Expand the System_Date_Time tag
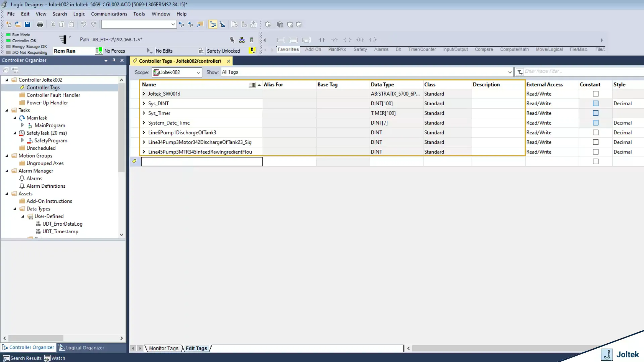This screenshot has width=644, height=362. pos(144,123)
